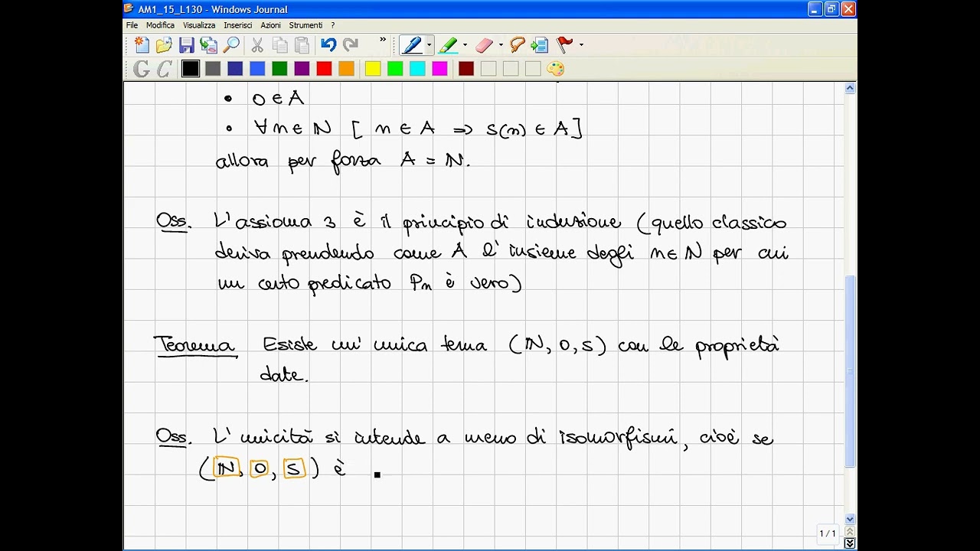
Task: Pick the yellow highlighter swatch
Action: (x=373, y=69)
